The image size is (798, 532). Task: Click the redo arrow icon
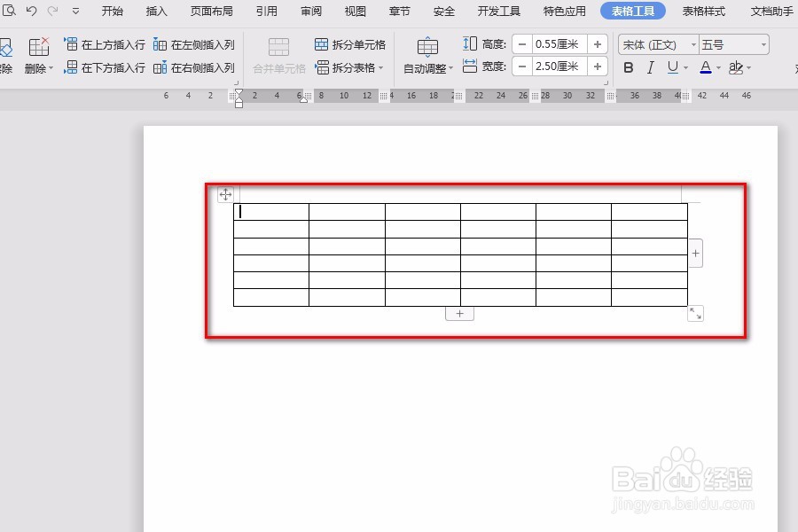pos(52,10)
